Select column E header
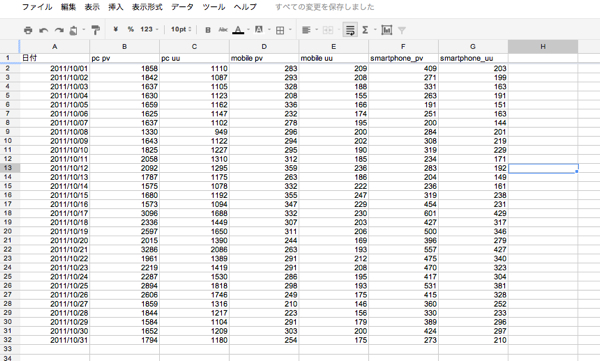 tap(334, 46)
